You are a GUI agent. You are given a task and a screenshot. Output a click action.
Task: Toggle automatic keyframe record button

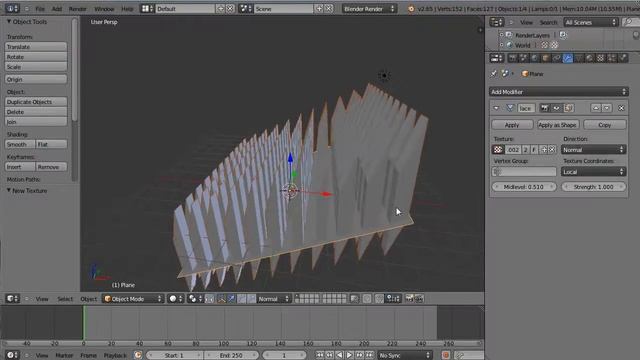coord(446,355)
